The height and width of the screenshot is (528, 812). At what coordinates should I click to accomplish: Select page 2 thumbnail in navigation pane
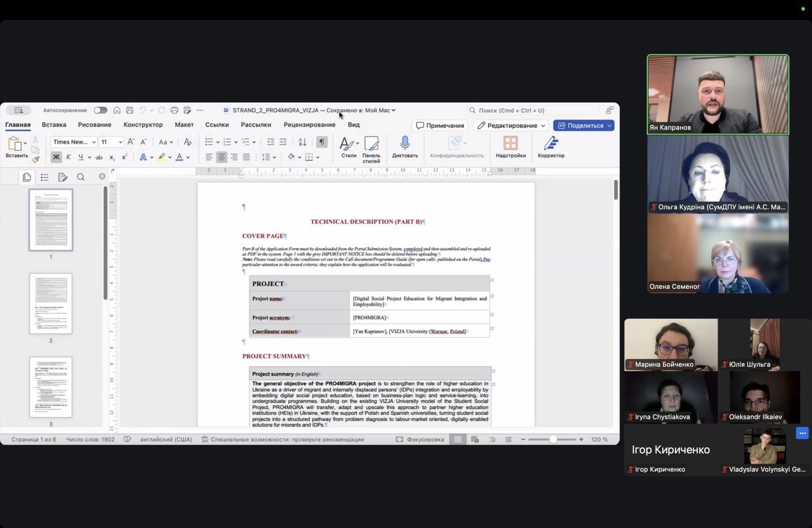(51, 304)
